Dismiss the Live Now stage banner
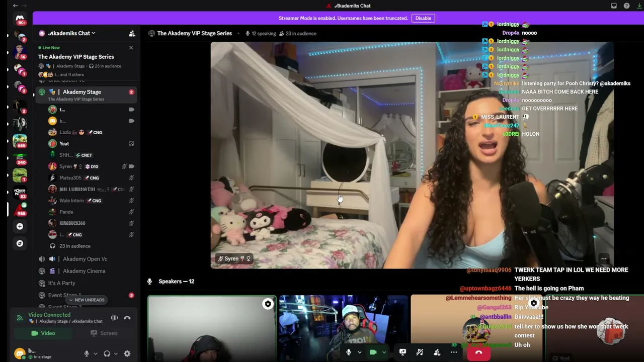This screenshot has width=644, height=362. (131, 48)
